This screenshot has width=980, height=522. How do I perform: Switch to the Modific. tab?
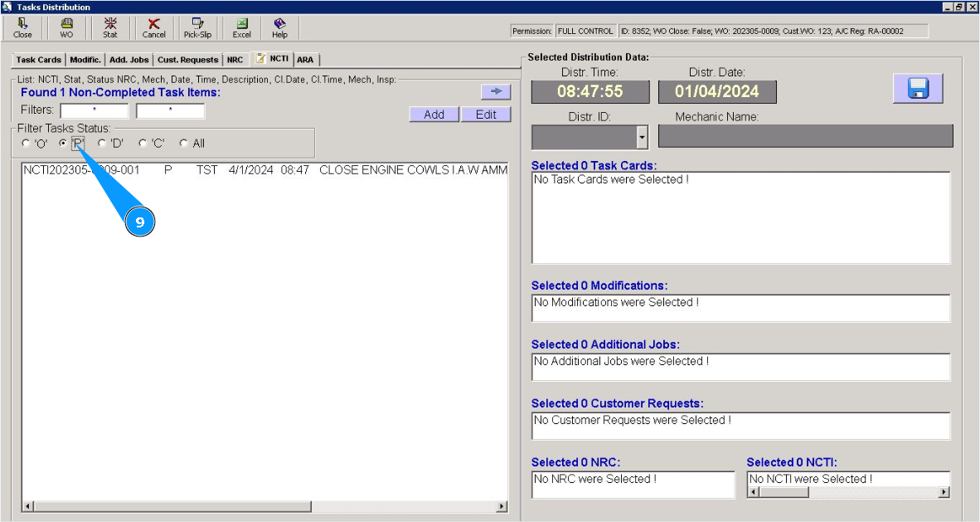pyautogui.click(x=85, y=60)
